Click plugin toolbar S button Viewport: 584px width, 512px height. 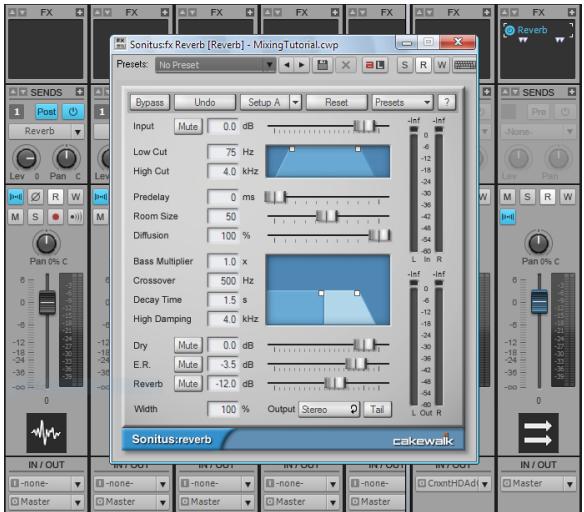pos(405,65)
